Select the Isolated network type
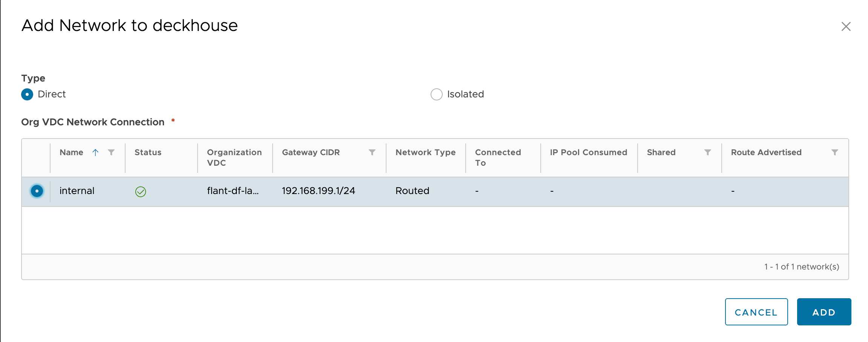The image size is (868, 342). coord(436,94)
